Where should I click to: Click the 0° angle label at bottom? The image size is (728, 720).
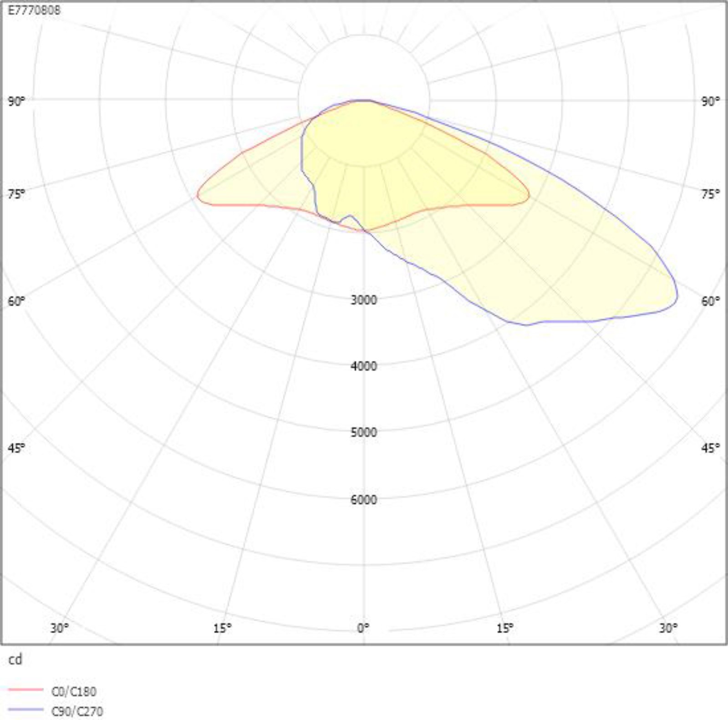pyautogui.click(x=363, y=628)
